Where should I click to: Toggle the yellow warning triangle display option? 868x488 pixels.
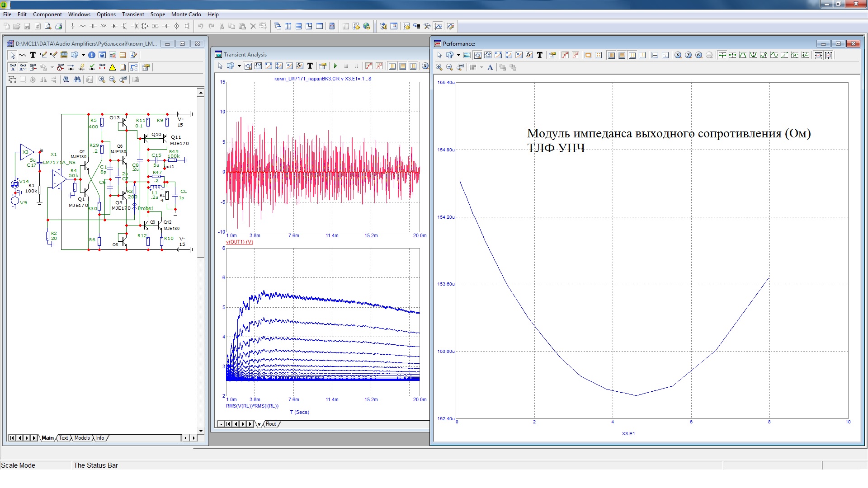pos(113,67)
